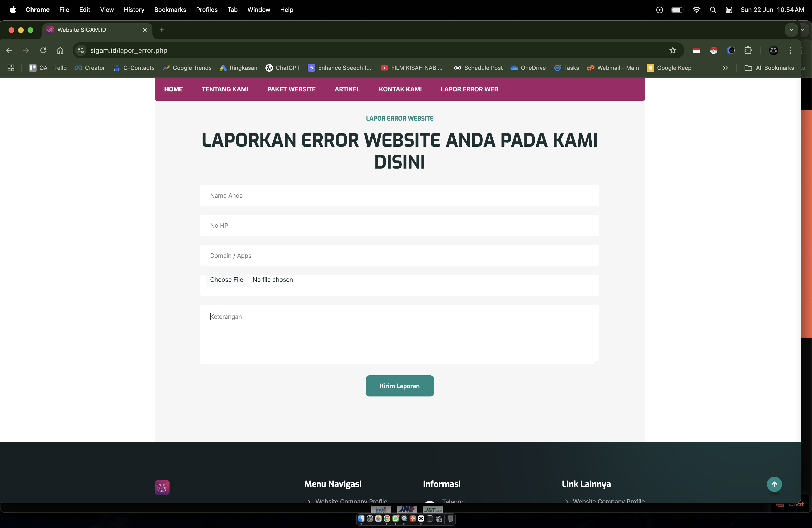Open macOS Control Center toggle icon
Viewport: 812px width, 528px height.
click(729, 10)
